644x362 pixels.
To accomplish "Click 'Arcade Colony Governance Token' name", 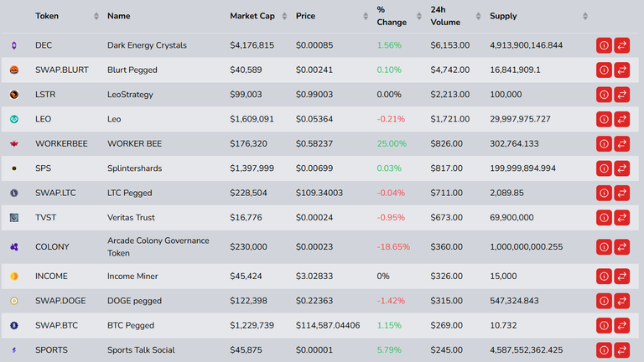I will pos(158,246).
